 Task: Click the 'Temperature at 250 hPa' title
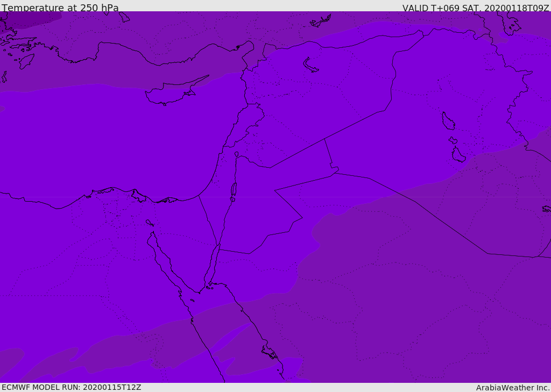[60, 8]
